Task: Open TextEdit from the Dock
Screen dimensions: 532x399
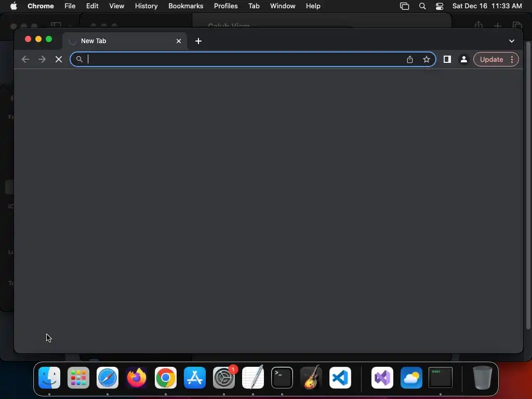Action: point(253,378)
